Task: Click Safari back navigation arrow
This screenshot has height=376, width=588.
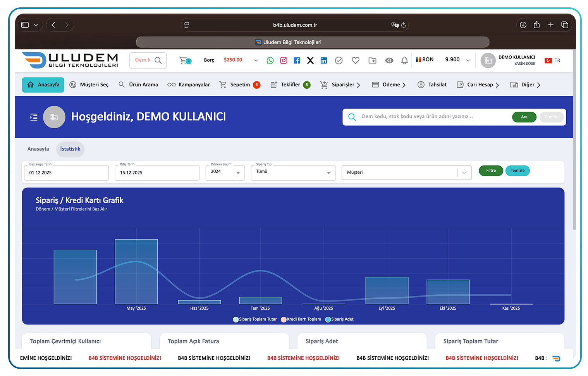Action: [x=53, y=25]
